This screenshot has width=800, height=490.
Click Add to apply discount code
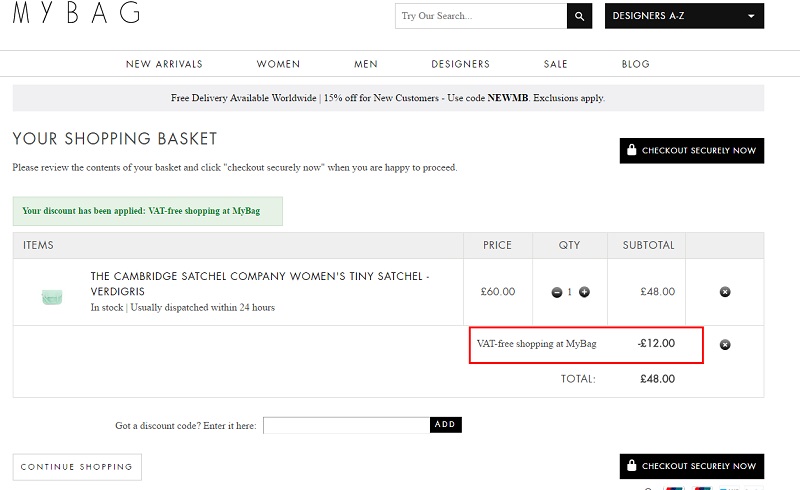445,425
